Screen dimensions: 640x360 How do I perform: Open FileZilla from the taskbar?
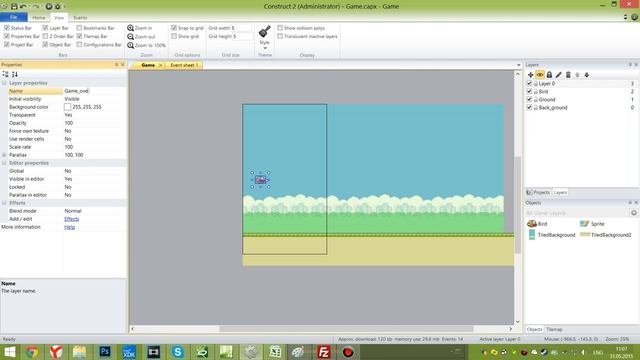[x=323, y=351]
